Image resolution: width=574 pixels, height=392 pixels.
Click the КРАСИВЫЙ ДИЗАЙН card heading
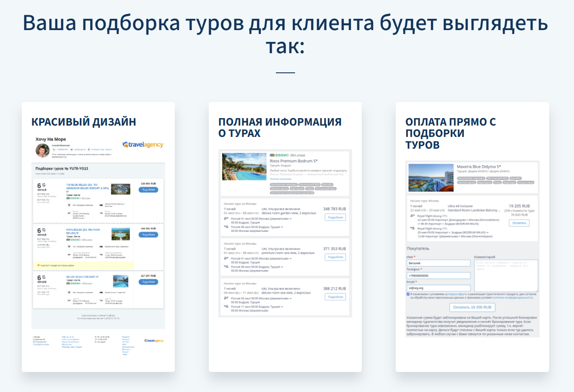click(84, 122)
